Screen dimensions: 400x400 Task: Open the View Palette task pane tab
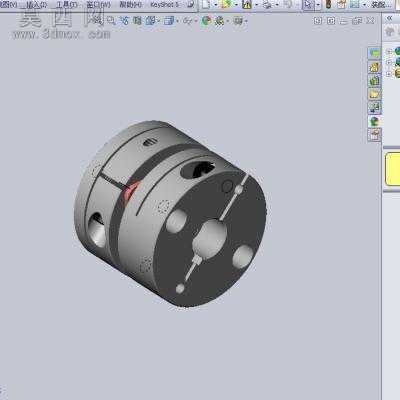[374, 107]
